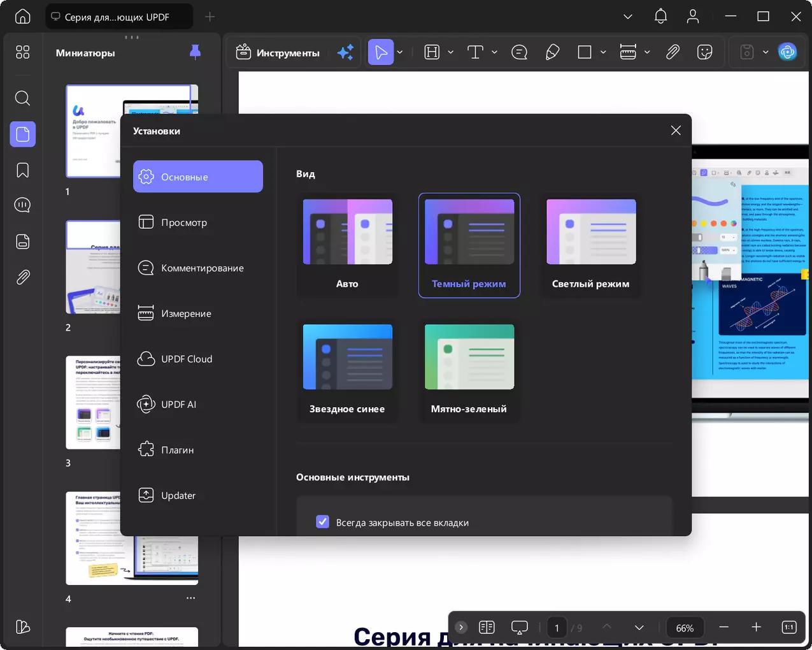Choose the Светлый режим theme
The image size is (812, 650).
(x=591, y=245)
